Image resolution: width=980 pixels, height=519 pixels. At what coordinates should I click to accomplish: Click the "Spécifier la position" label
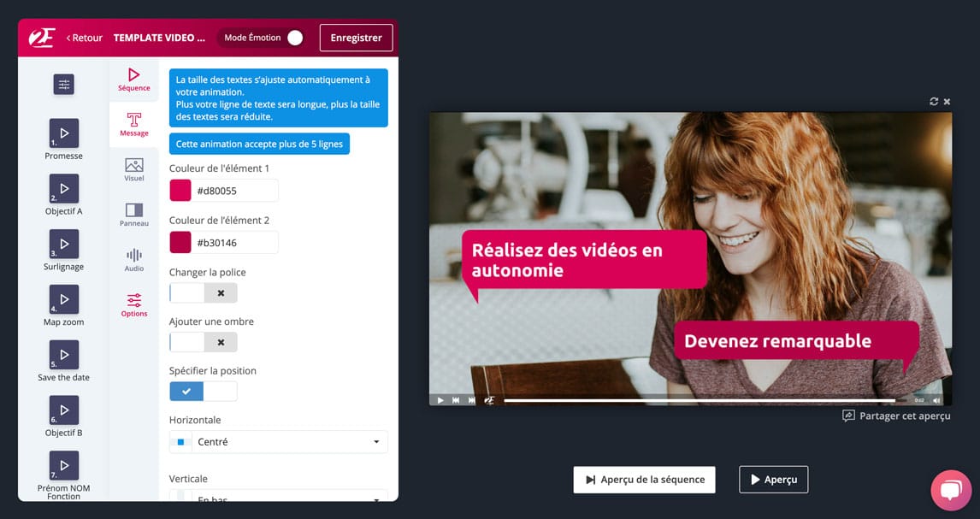coord(212,371)
